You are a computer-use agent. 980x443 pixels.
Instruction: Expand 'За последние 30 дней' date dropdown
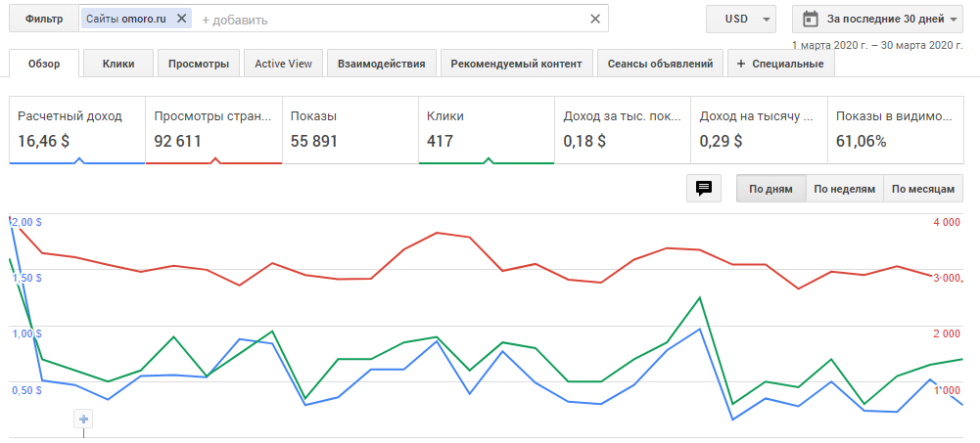click(x=877, y=19)
